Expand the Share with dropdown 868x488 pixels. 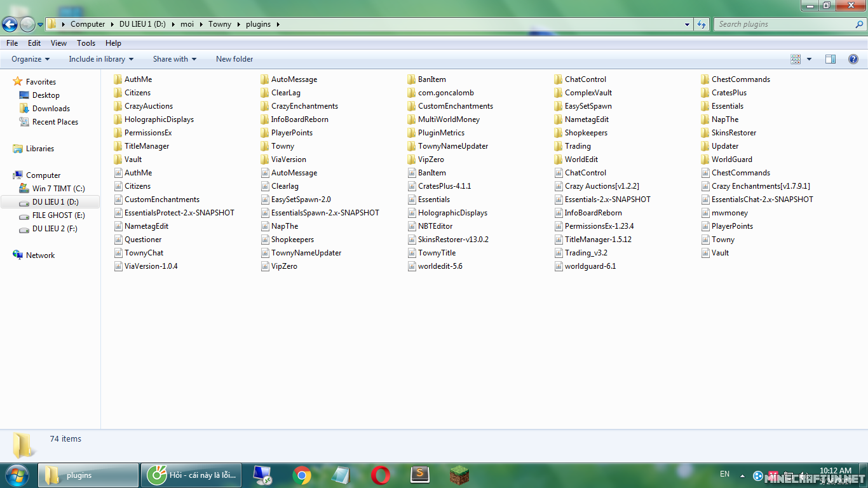(175, 59)
